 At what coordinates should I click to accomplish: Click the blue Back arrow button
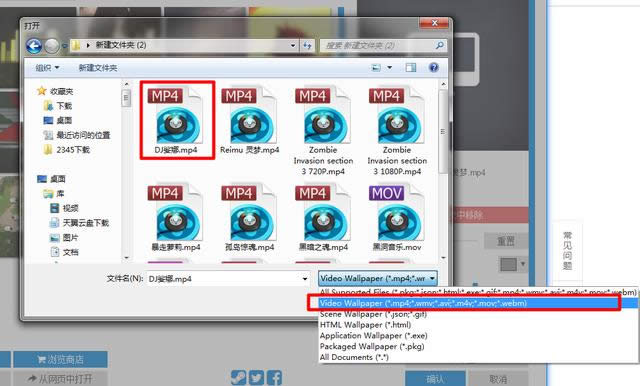coord(34,45)
